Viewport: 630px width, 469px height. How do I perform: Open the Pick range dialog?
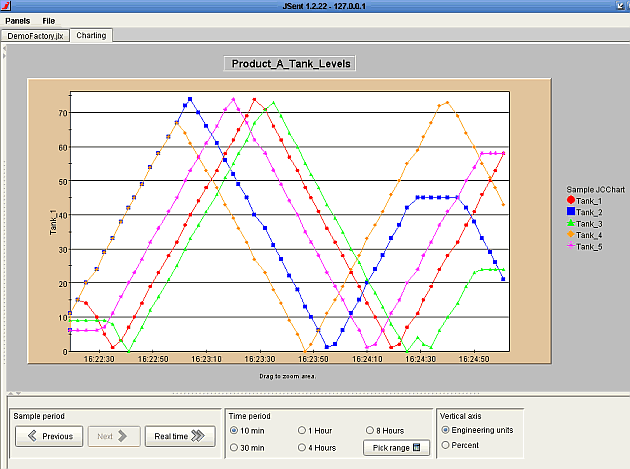(396, 448)
